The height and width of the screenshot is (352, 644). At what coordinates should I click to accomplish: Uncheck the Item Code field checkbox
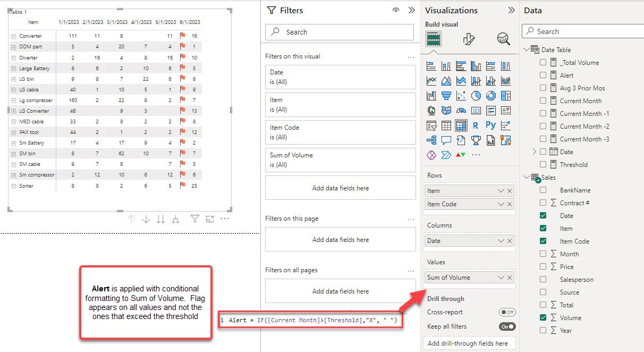pyautogui.click(x=543, y=241)
